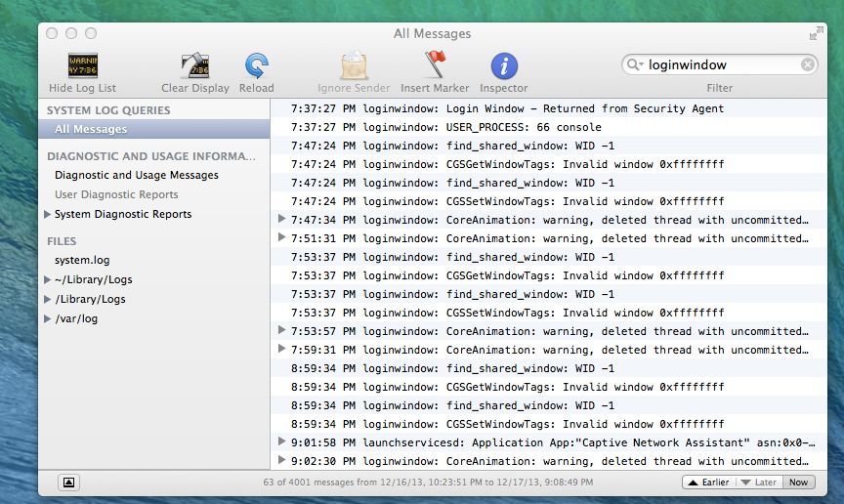Click into the Filter search field
Screen dimensions: 844x504
[720, 64]
